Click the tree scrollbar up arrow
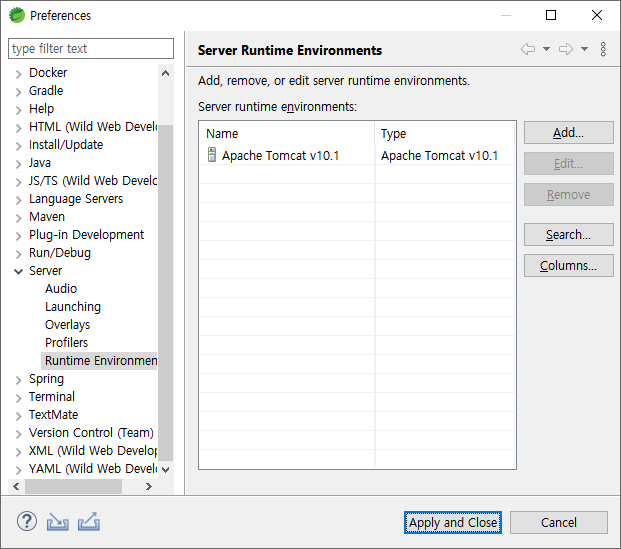This screenshot has width=621, height=549. pos(166,73)
